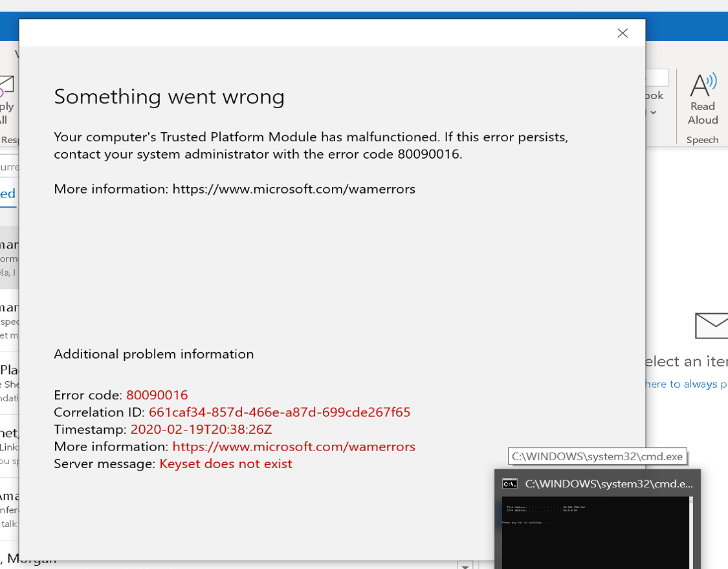Open the dropdown chevron below the Outlook button
The height and width of the screenshot is (569, 728).
[654, 111]
